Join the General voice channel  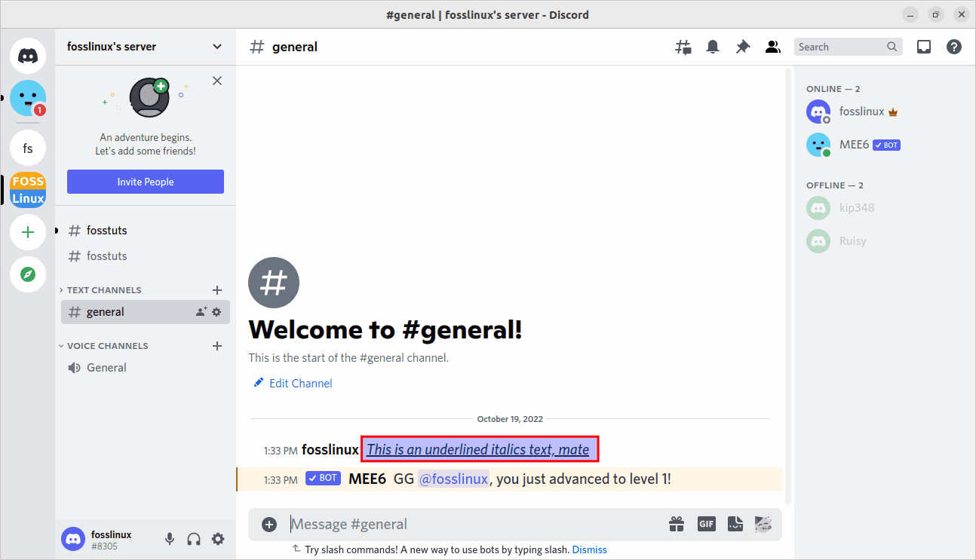pos(146,368)
